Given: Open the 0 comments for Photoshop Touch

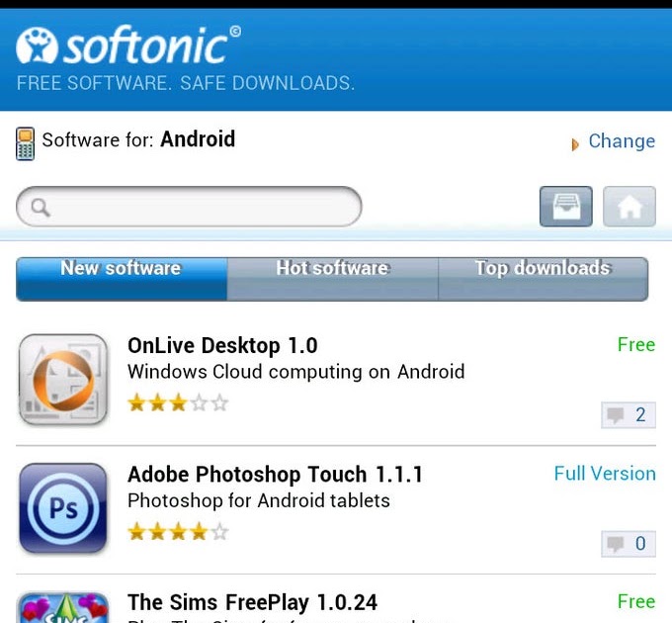Looking at the screenshot, I should tap(629, 544).
